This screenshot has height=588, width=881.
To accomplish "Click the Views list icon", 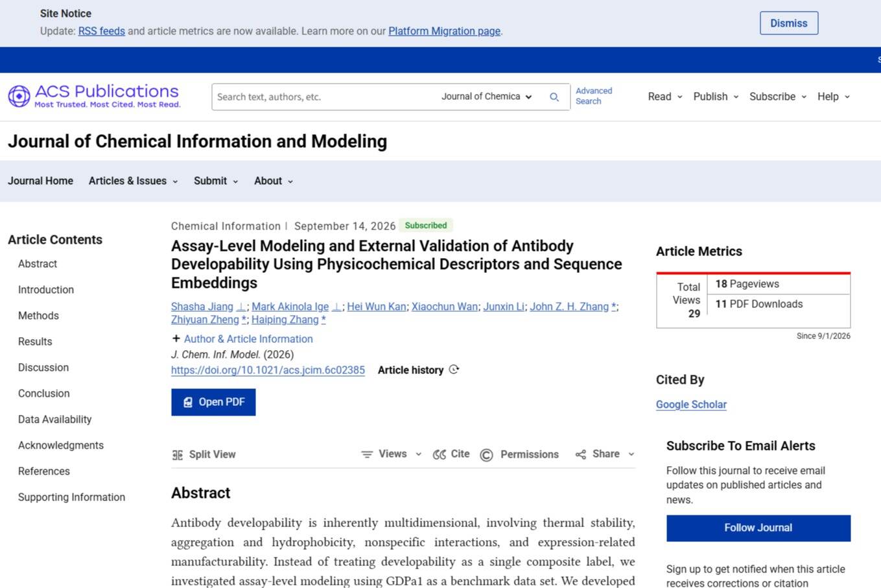I will coord(367,454).
